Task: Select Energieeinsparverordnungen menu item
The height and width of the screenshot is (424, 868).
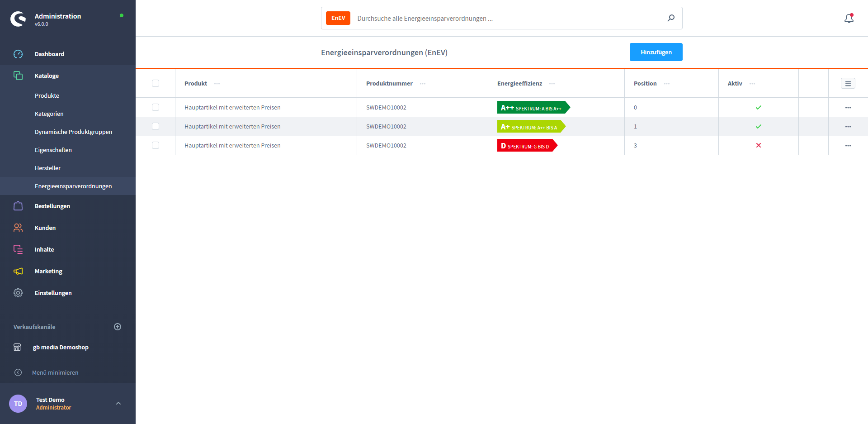Action: click(73, 186)
